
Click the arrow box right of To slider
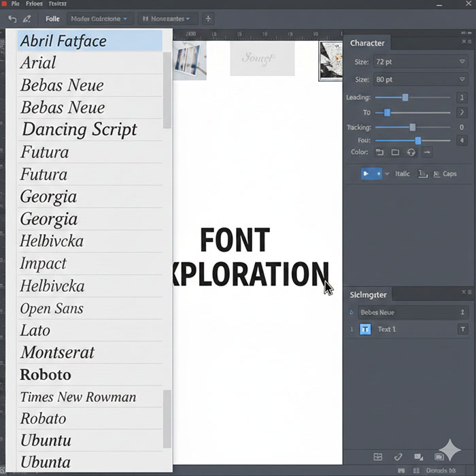click(x=462, y=113)
